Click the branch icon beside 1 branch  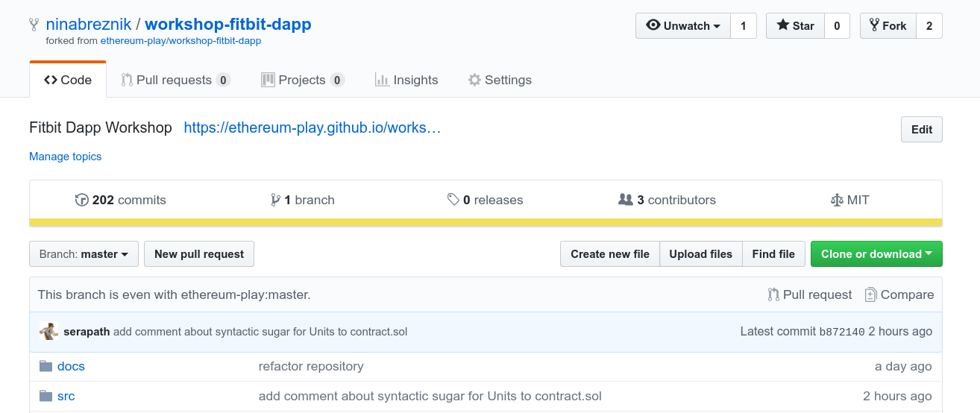[x=276, y=200]
